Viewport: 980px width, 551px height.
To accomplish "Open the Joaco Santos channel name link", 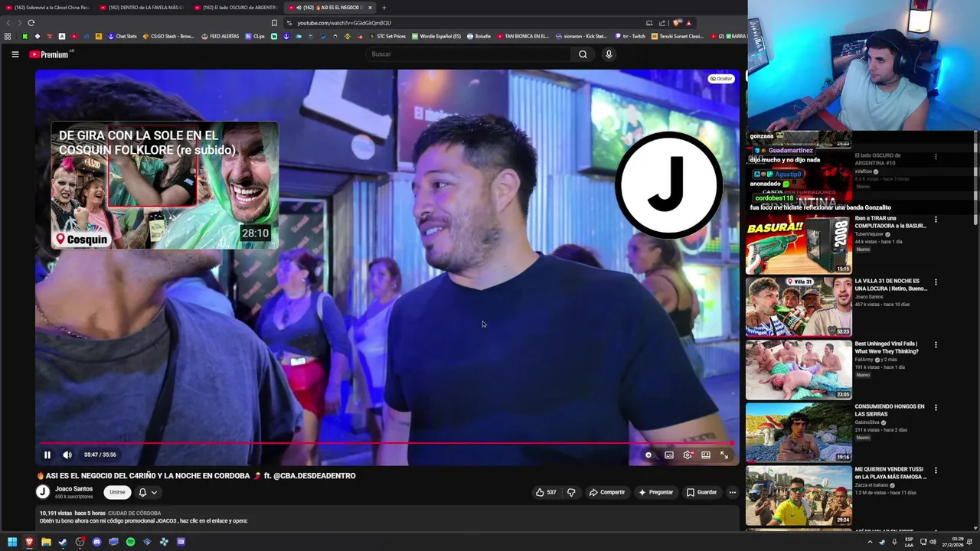I will pos(73,488).
